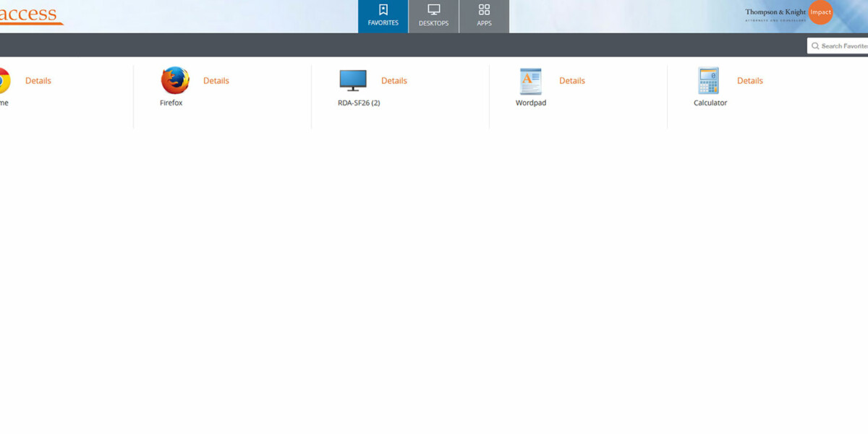Click the magnifying glass search icon

point(815,46)
